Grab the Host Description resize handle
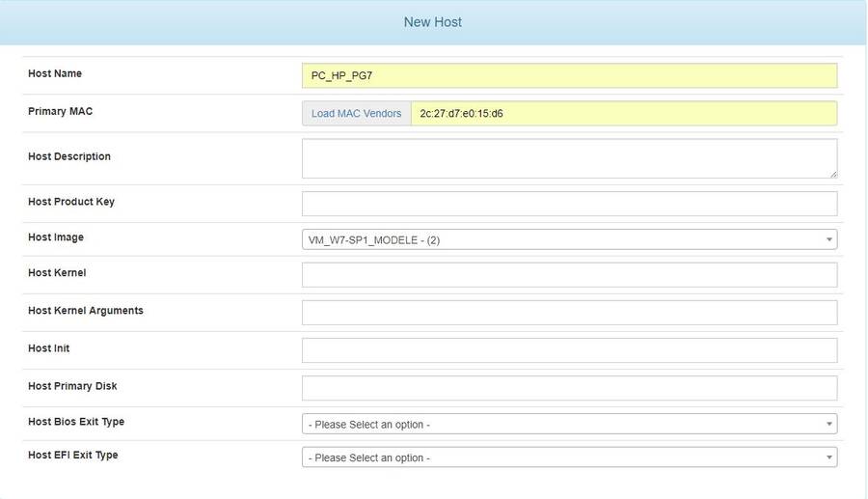 click(x=833, y=174)
